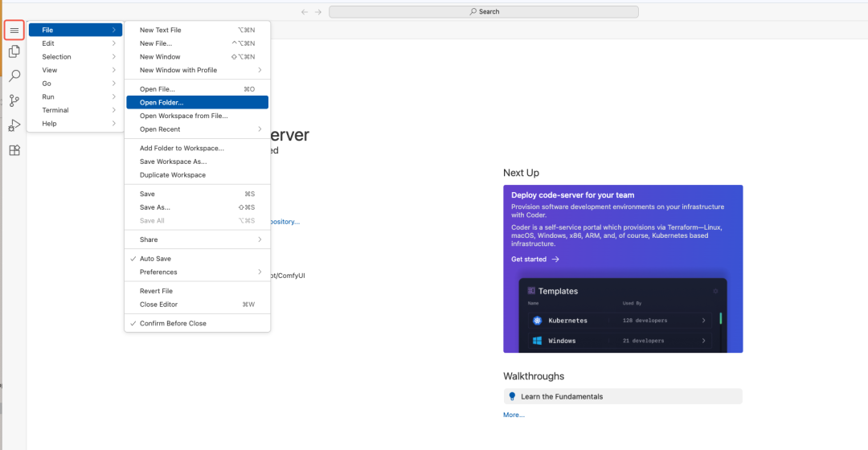Toggle the Auto Save option

197,259
